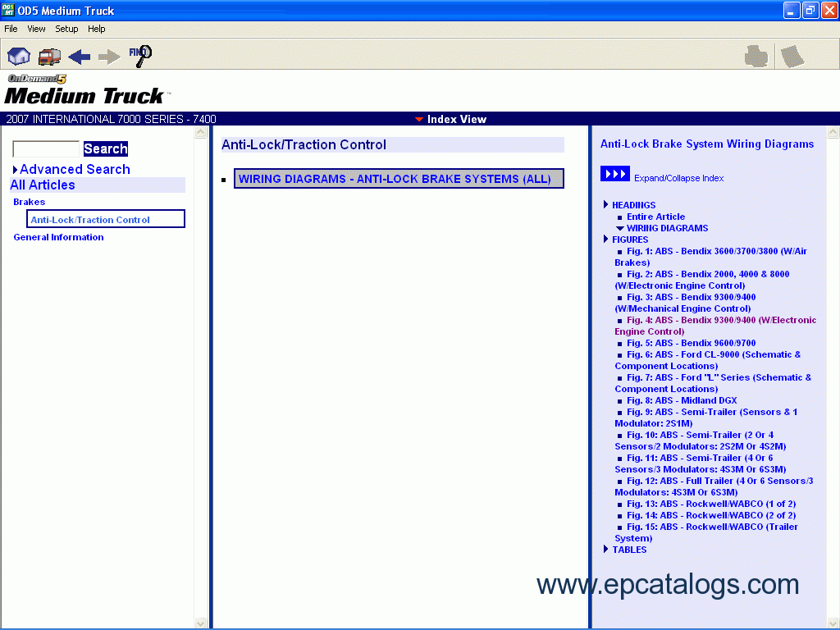Click the greyed-out notes page icon
Image resolution: width=840 pixels, height=630 pixels.
click(x=792, y=56)
